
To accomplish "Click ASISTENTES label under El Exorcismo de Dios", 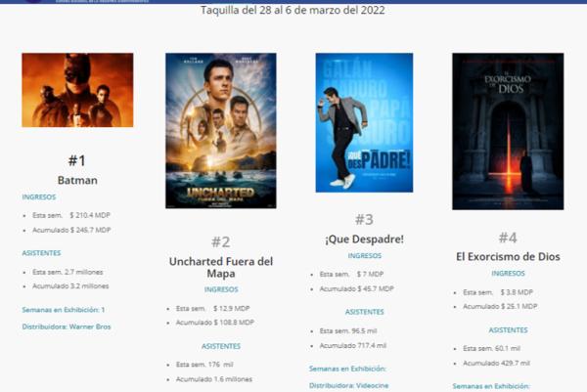I will pos(509,330).
